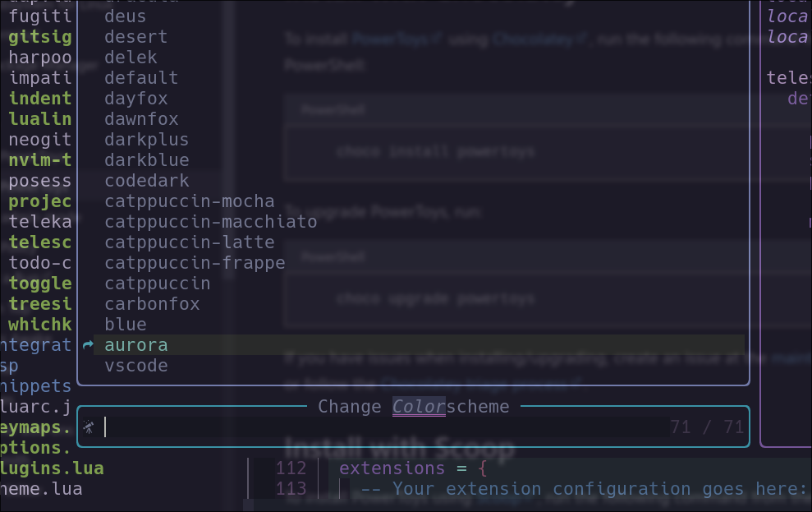This screenshot has height=512, width=812.
Task: Select the delek colorscheme
Action: [131, 58]
